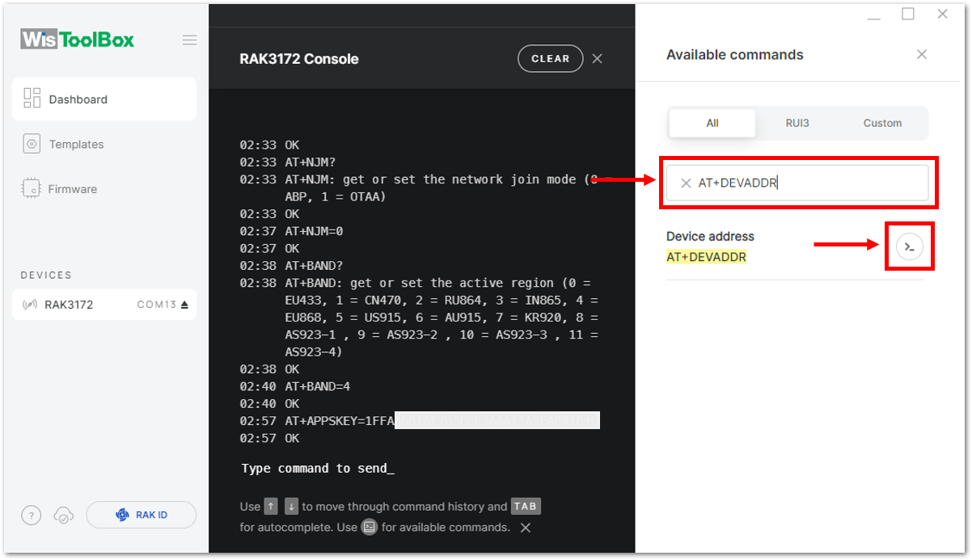This screenshot has width=972, height=560.
Task: Collapse the sidebar hamburger menu
Action: click(x=189, y=40)
